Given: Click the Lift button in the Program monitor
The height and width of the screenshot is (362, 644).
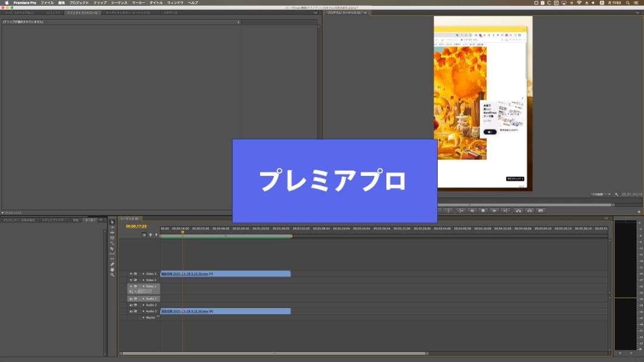Looking at the screenshot, I should coord(519,210).
